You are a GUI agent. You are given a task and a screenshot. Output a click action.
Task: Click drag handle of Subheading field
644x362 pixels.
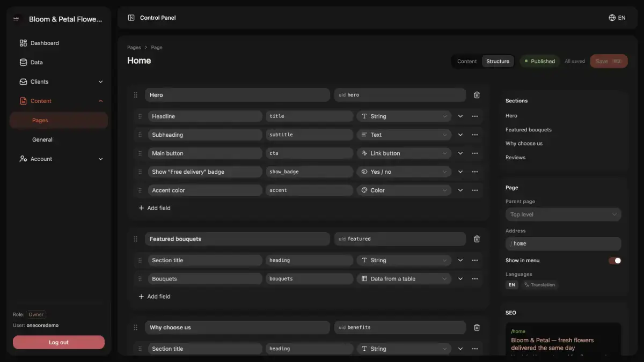[140, 135]
